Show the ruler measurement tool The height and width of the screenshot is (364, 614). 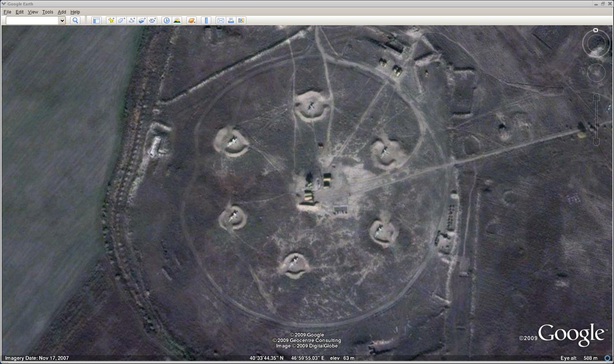click(x=206, y=20)
